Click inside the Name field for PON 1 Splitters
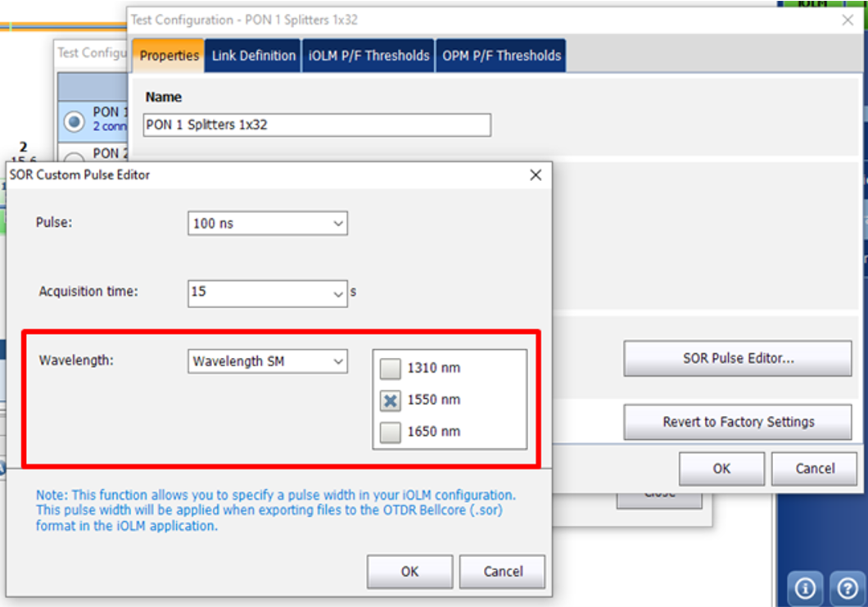Image resolution: width=868 pixels, height=607 pixels. (316, 125)
